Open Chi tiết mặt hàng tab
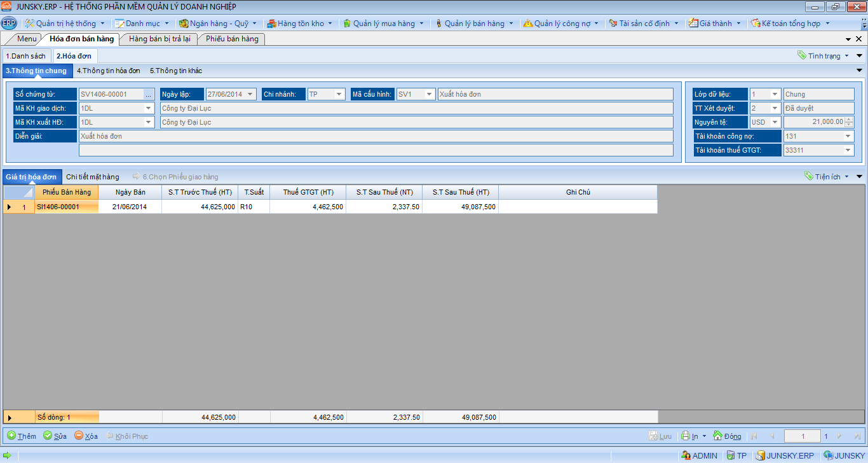 (92, 177)
